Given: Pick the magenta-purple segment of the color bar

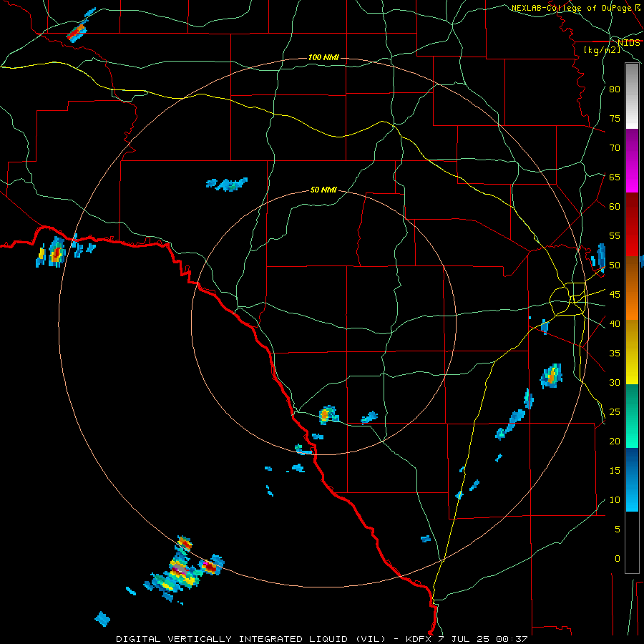Looking at the screenshot, I should [x=632, y=160].
